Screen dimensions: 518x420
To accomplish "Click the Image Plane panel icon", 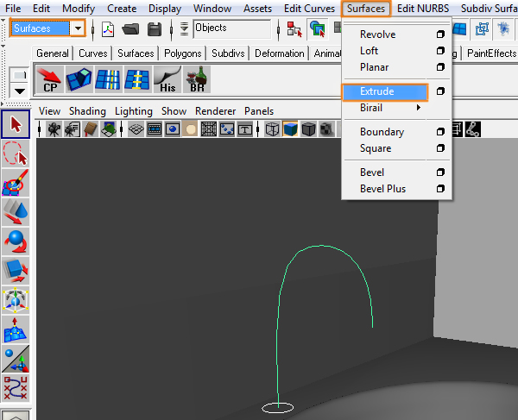I will [x=109, y=129].
